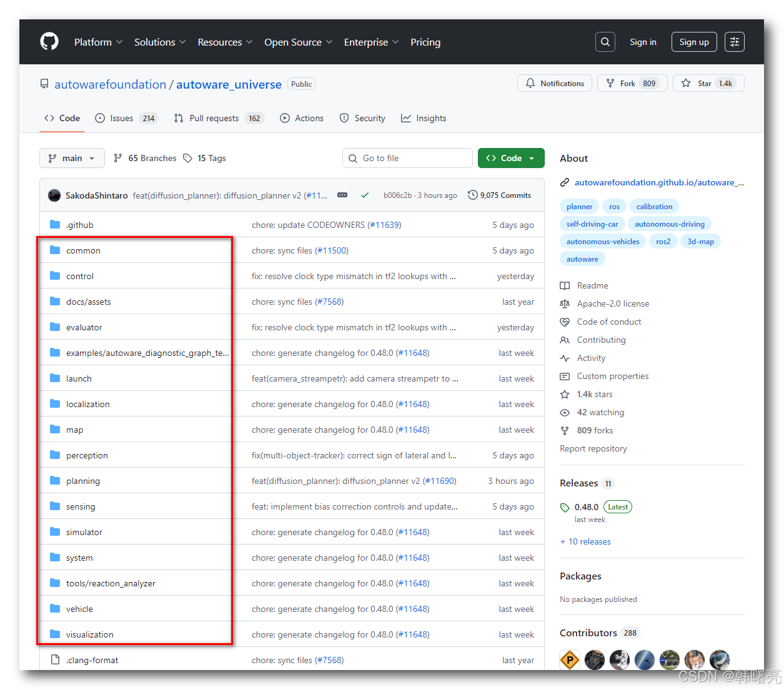
Task: Open the visualization folder
Action: point(90,634)
